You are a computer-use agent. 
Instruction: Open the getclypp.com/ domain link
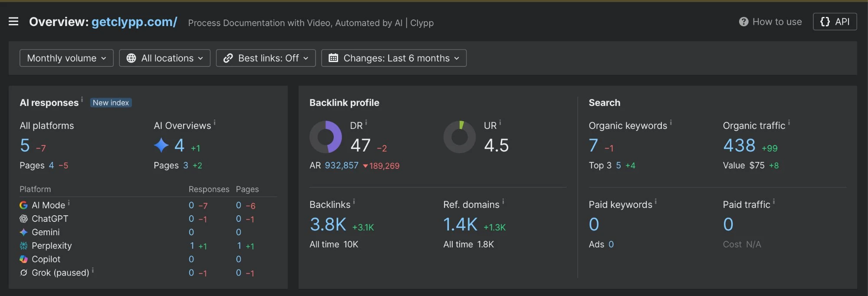point(134,22)
